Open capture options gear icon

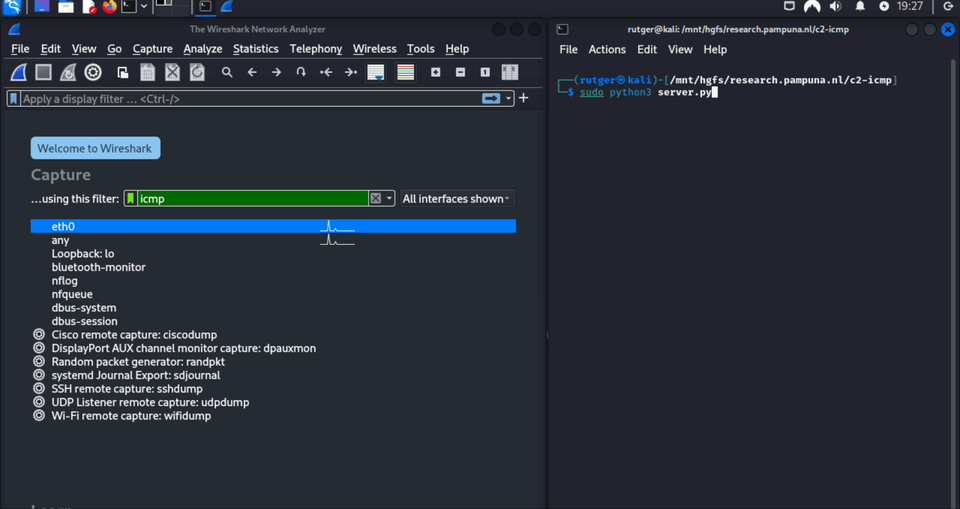click(93, 72)
